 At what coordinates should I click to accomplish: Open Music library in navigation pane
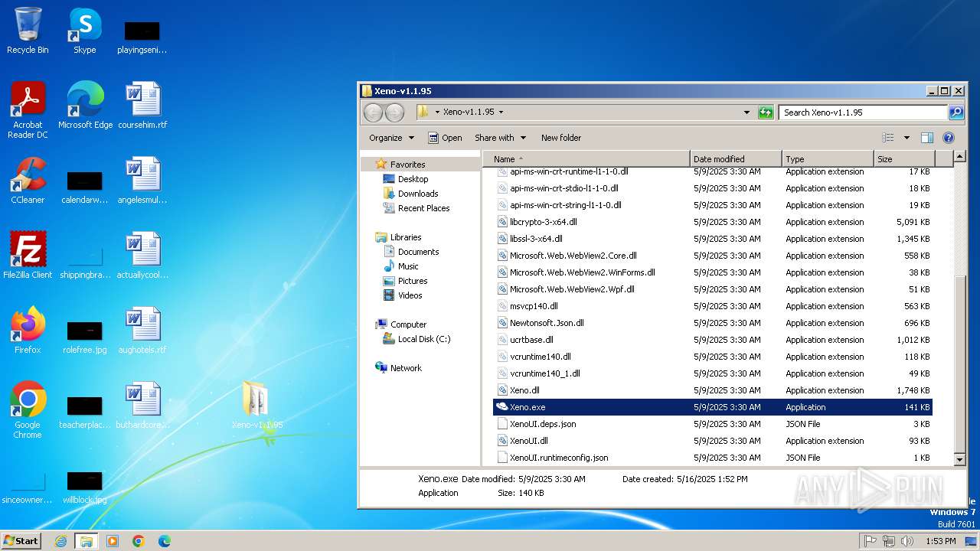(408, 266)
